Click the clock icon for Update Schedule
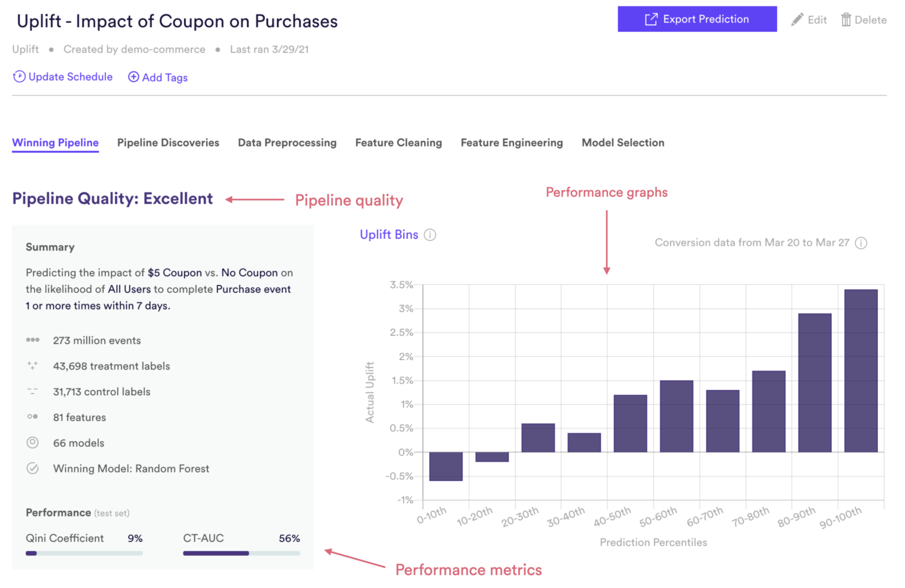The image size is (905, 588). click(x=19, y=77)
